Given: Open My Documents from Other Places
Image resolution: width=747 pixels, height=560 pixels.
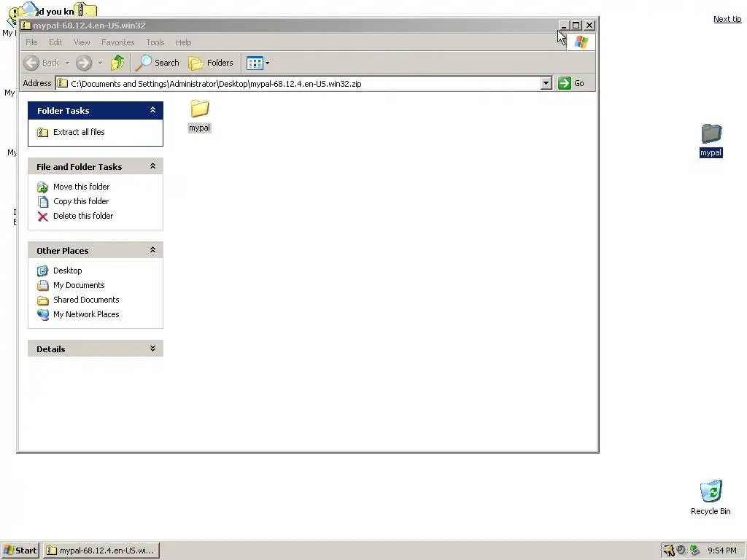Looking at the screenshot, I should tap(79, 285).
